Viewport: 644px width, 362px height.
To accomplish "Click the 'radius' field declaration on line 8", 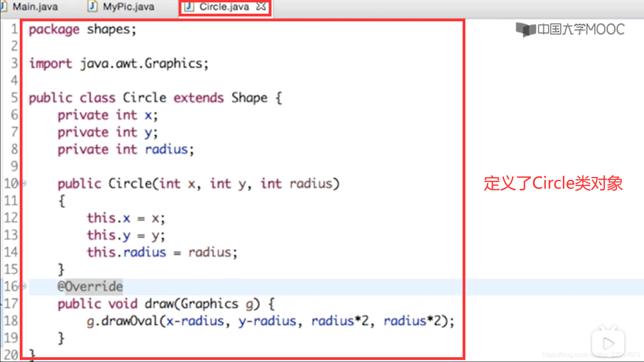I will point(167,149).
